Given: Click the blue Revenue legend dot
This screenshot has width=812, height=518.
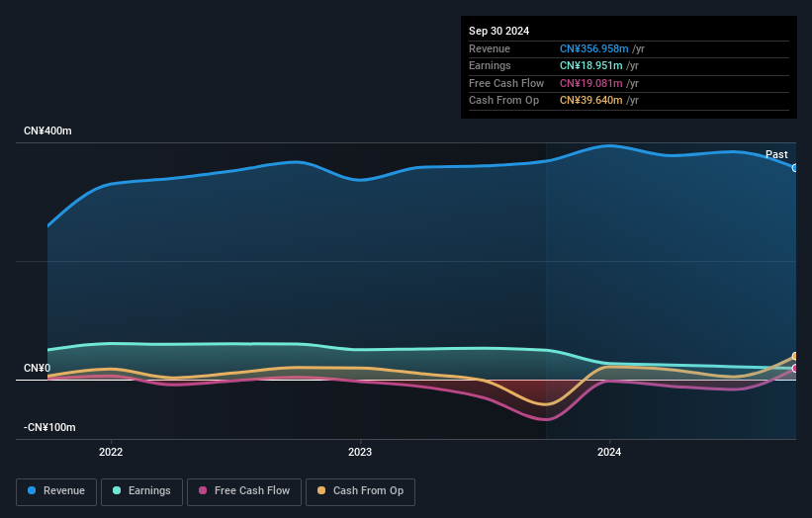Looking at the screenshot, I should pos(32,490).
